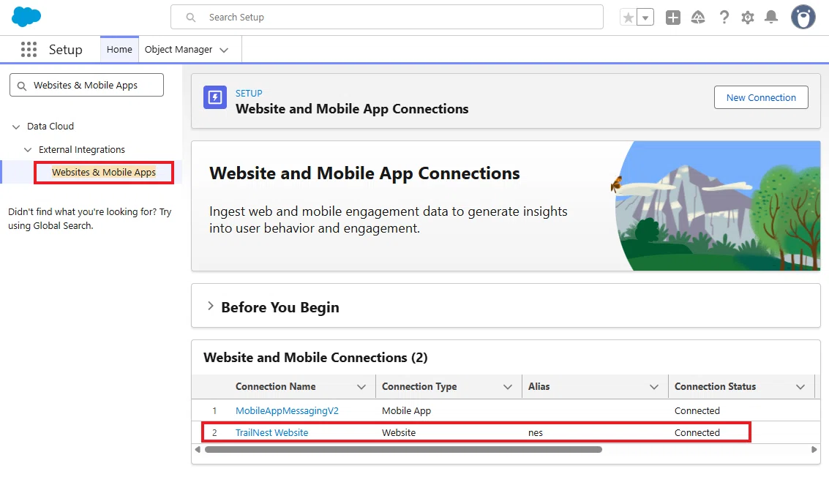829x504 pixels.
Task: Collapse the Data Cloud tree node
Action: 16,127
